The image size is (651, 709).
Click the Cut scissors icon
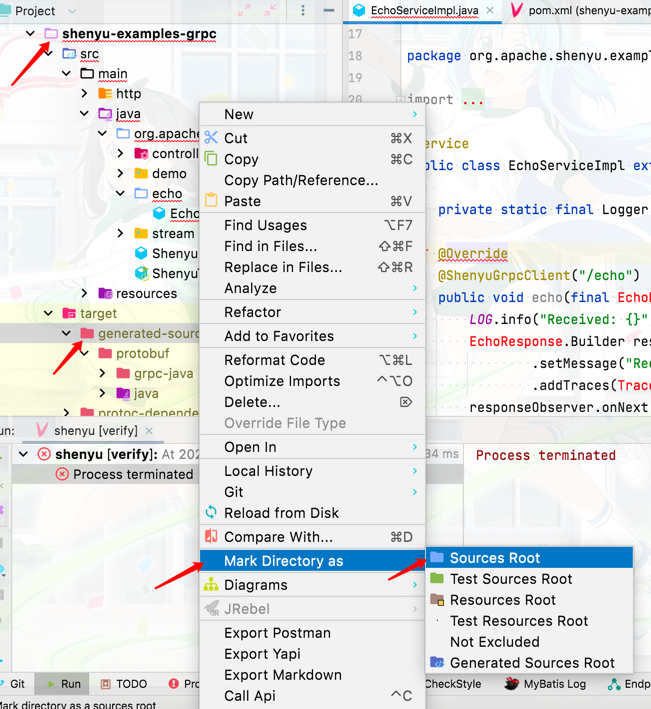[x=211, y=138]
